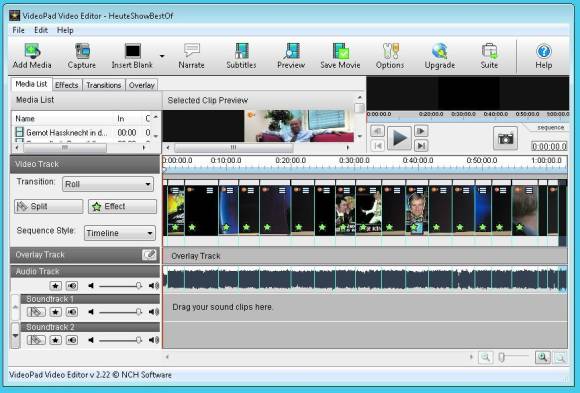Image resolution: width=580 pixels, height=393 pixels.
Task: Expand the Insert Blank dropdown arrow
Action: coord(162,56)
